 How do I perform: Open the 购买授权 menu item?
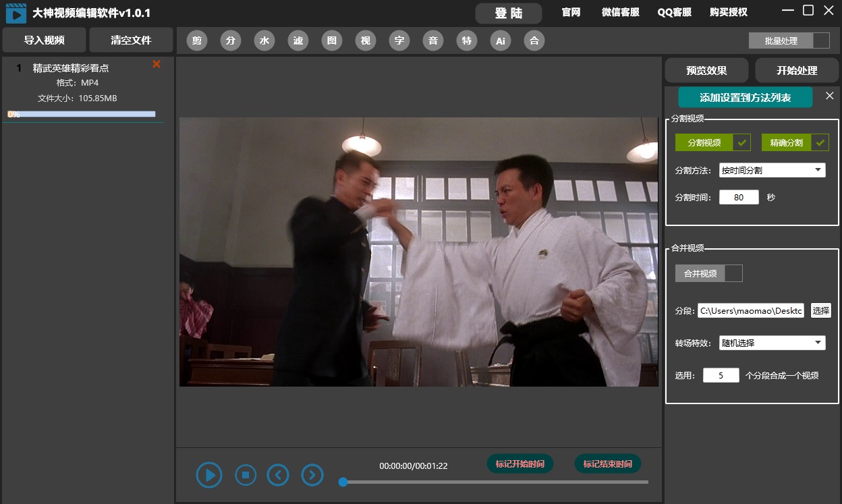coord(729,12)
